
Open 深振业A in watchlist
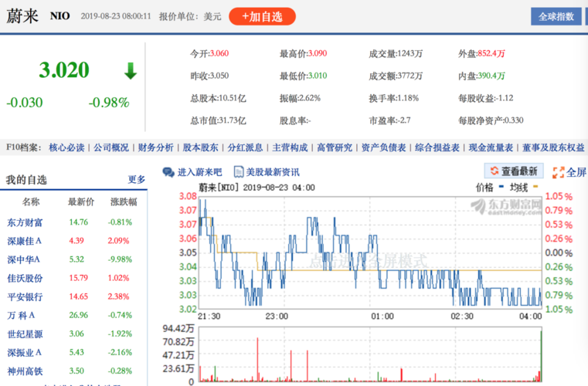coord(25,352)
